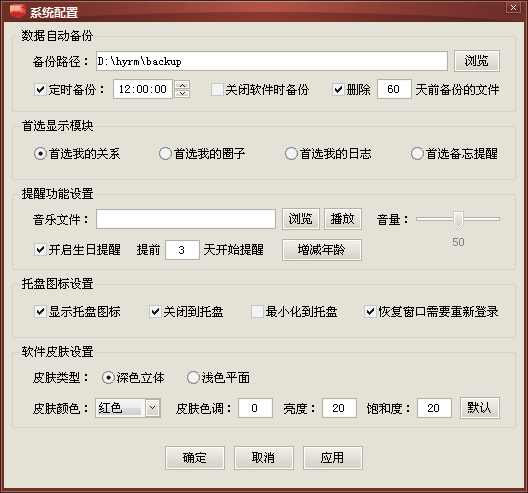Click 默认 to reset skin settings

480,408
